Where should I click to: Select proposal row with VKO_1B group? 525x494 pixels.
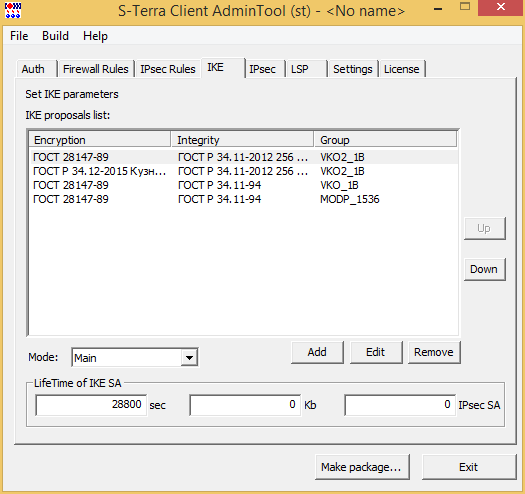[x=243, y=185]
